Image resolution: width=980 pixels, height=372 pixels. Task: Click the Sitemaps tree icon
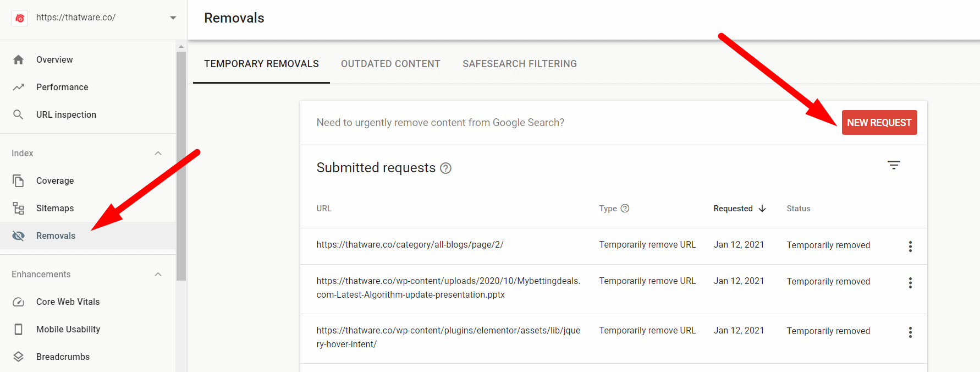pos(18,208)
